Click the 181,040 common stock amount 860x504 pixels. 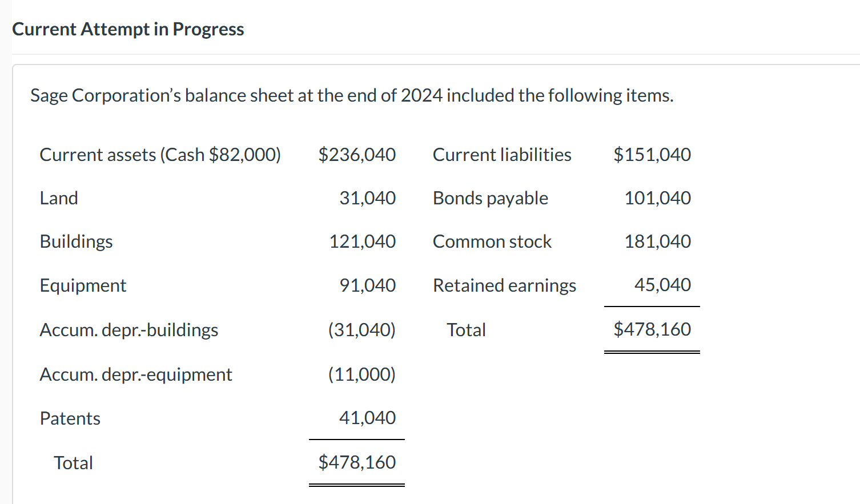[657, 241]
